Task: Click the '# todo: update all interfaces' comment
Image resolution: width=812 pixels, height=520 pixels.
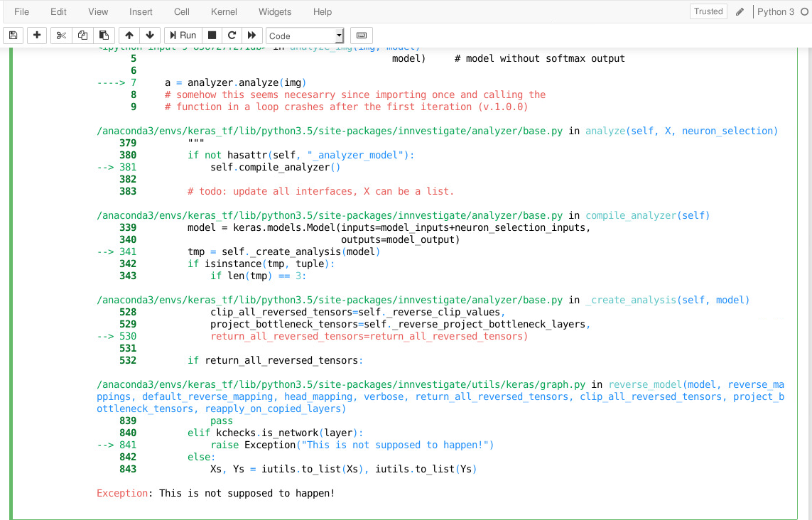Action: (x=320, y=192)
